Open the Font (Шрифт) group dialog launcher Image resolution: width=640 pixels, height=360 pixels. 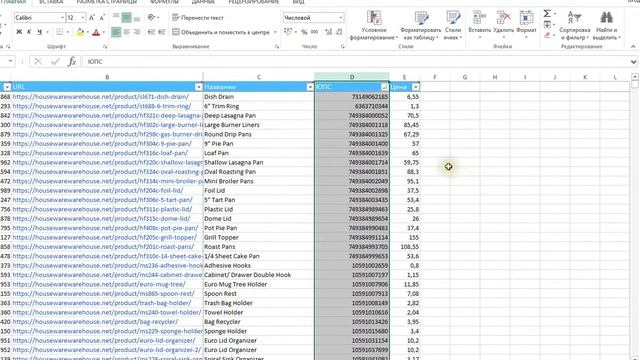(105, 47)
